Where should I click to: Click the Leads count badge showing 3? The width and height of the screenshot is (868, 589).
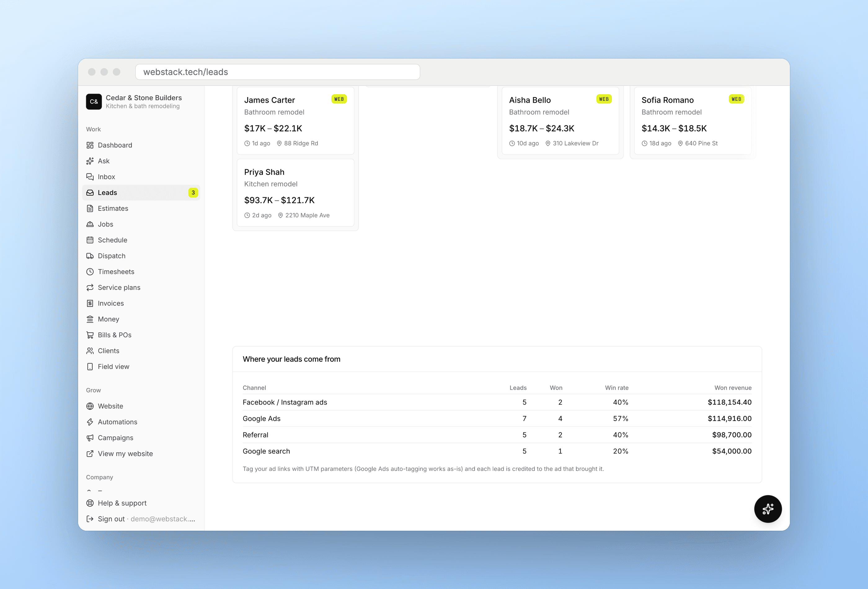193,193
